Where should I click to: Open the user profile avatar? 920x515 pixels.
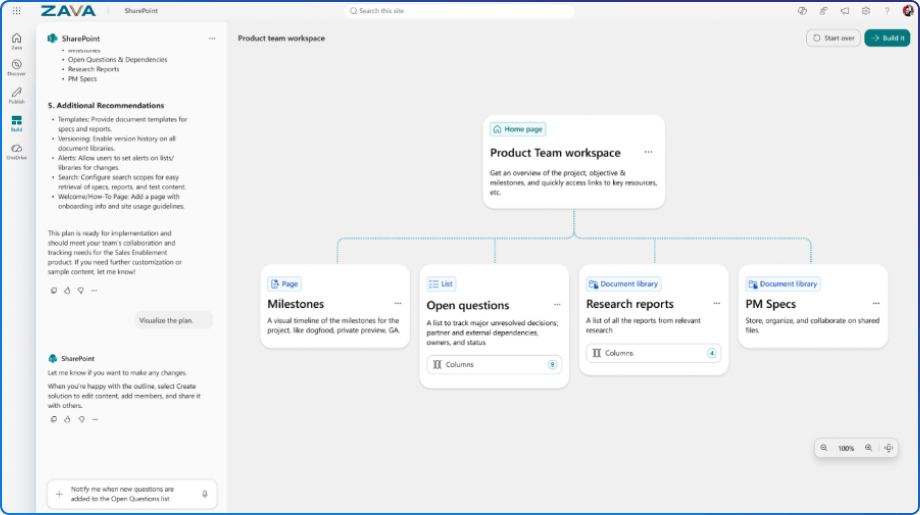pos(908,11)
